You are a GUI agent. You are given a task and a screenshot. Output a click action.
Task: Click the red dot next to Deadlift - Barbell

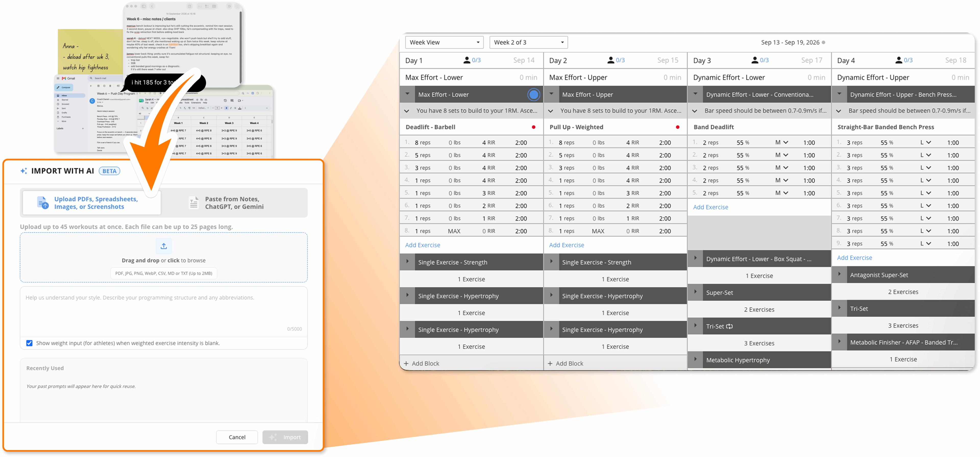pos(533,127)
